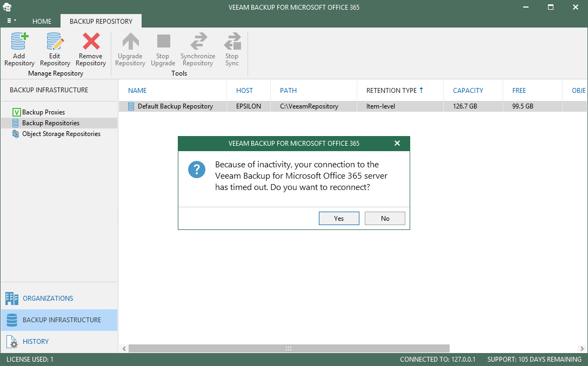The width and height of the screenshot is (588, 366).
Task: Click the question mark dialog icon
Action: tap(197, 170)
